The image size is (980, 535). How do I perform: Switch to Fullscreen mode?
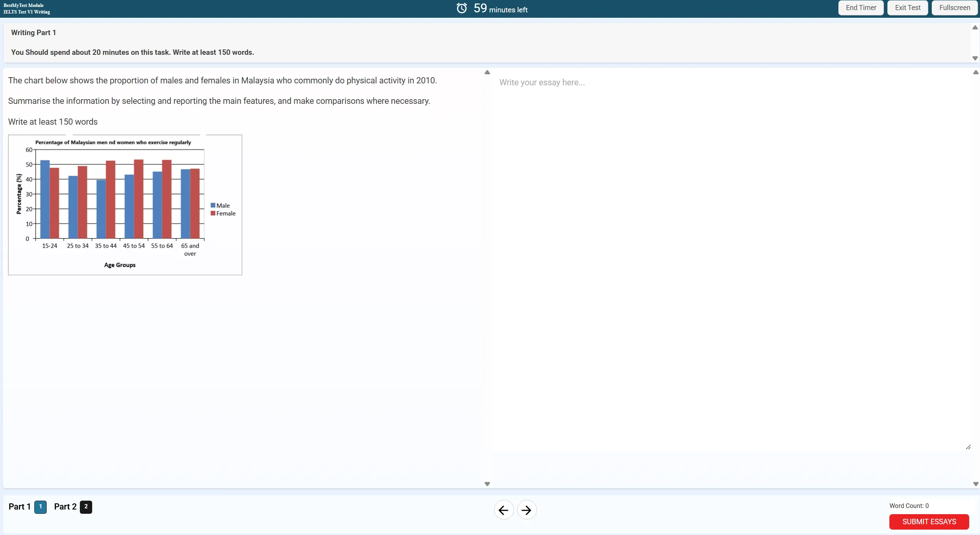[x=954, y=8]
